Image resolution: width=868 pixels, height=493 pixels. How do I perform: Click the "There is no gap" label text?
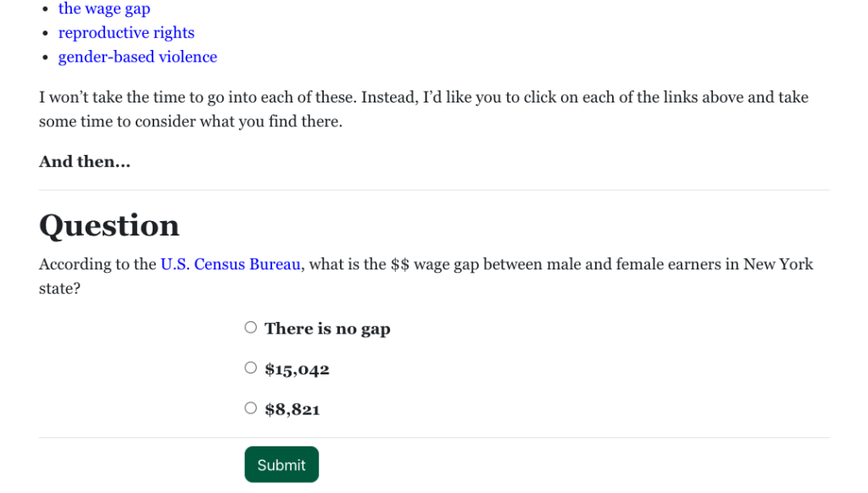tap(327, 329)
